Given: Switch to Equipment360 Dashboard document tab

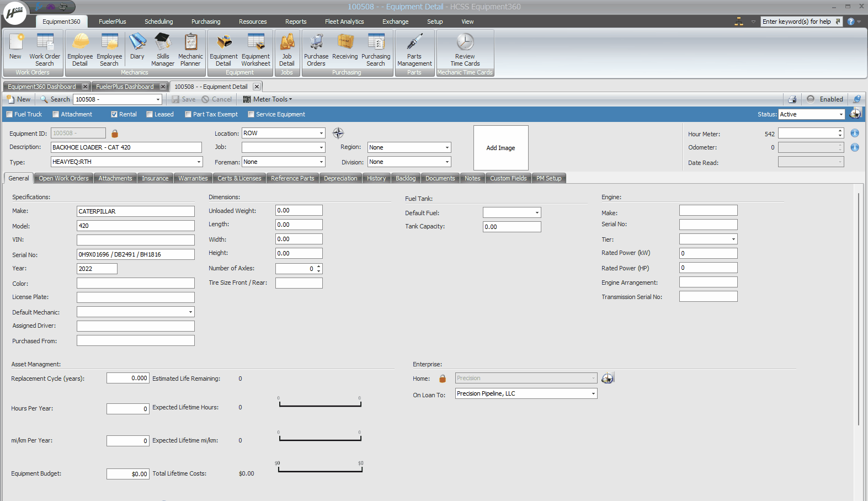Looking at the screenshot, I should tap(42, 87).
